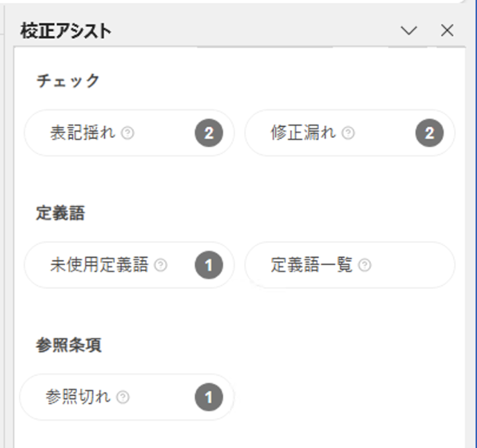Viewport: 477px width, 448px height.
Task: Click the count badge 2 on 修正漏れ
Action: 429,133
